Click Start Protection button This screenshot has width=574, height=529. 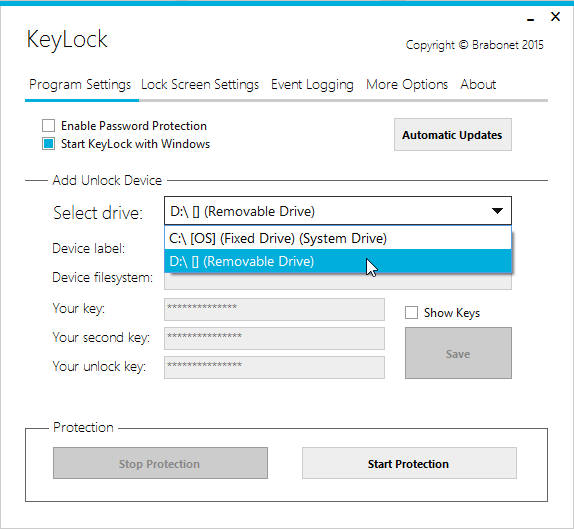pyautogui.click(x=409, y=463)
